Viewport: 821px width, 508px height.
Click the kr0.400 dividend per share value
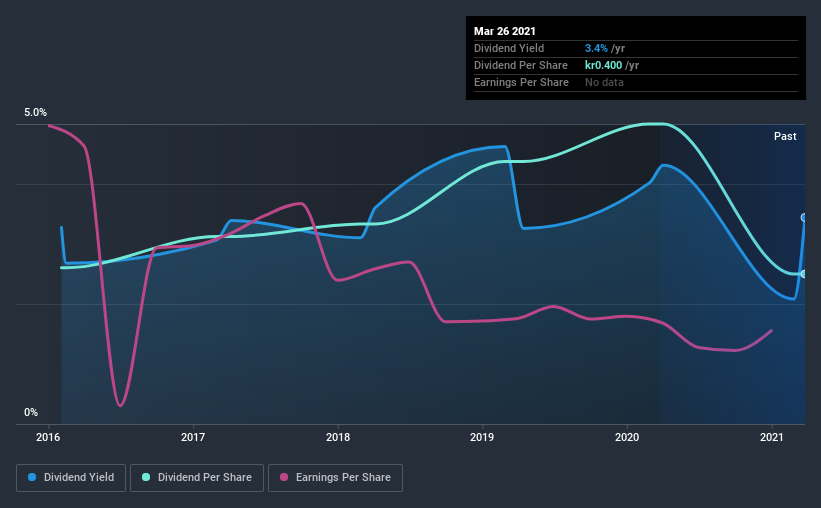(x=604, y=65)
